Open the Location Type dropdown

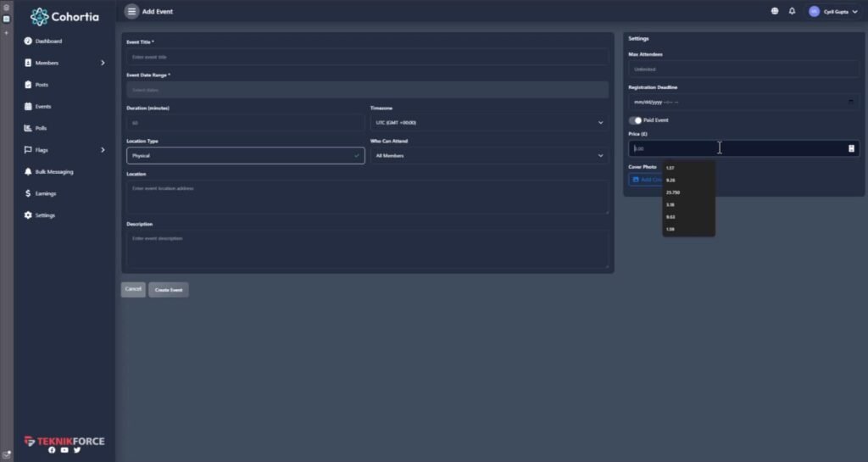(245, 155)
